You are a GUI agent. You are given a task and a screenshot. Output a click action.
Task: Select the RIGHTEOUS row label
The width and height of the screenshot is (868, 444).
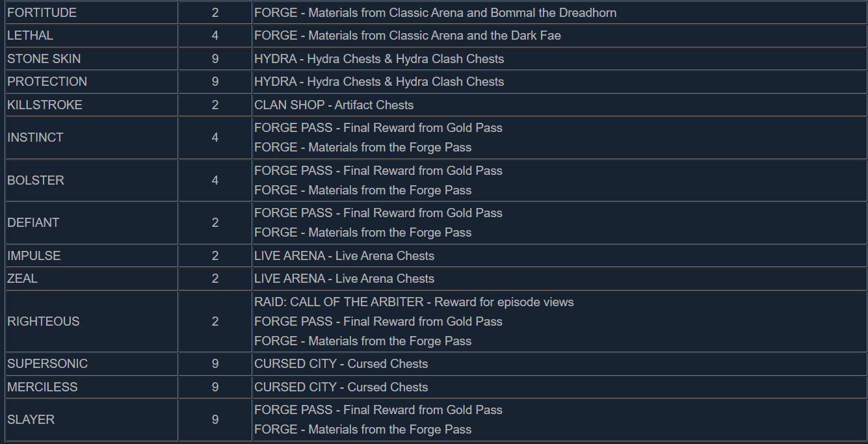(x=44, y=321)
